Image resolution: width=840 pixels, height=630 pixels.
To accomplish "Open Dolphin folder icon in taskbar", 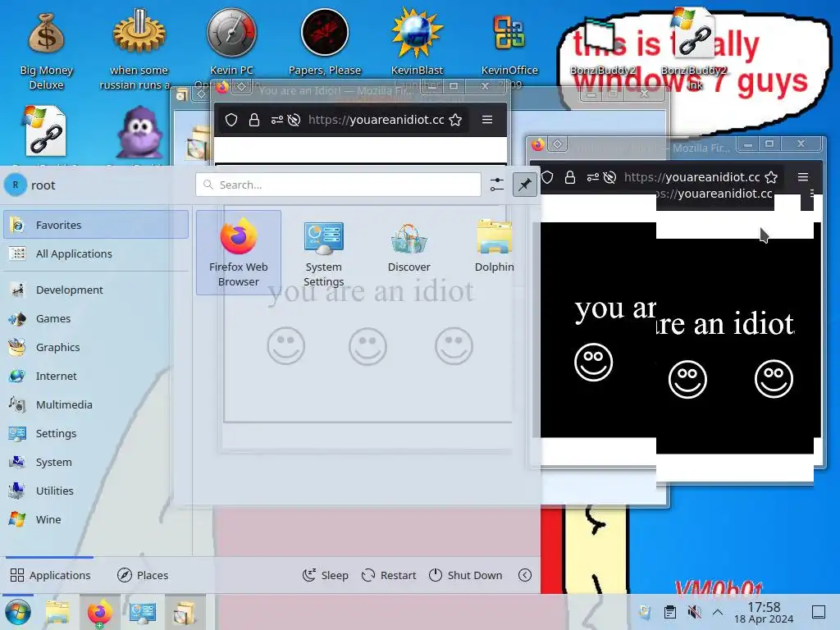I will coord(57,612).
